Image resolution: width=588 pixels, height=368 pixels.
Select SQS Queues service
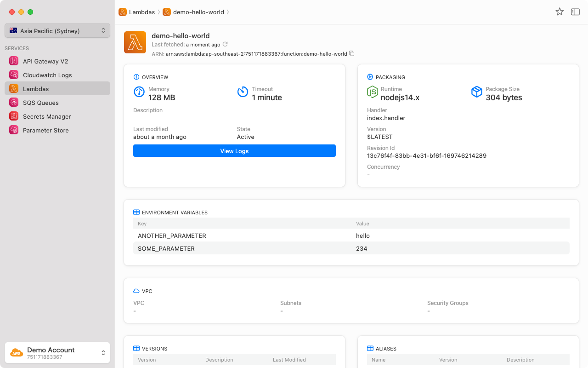point(40,103)
